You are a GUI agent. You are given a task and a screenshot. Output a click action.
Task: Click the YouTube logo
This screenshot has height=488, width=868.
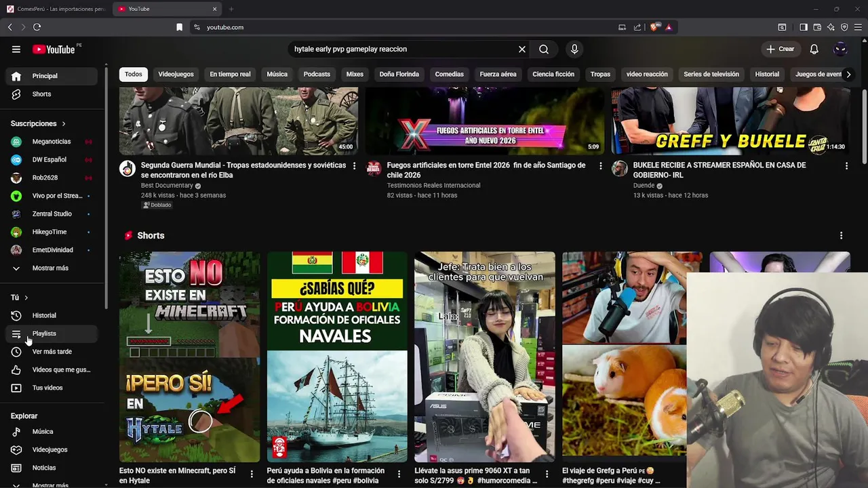point(54,49)
